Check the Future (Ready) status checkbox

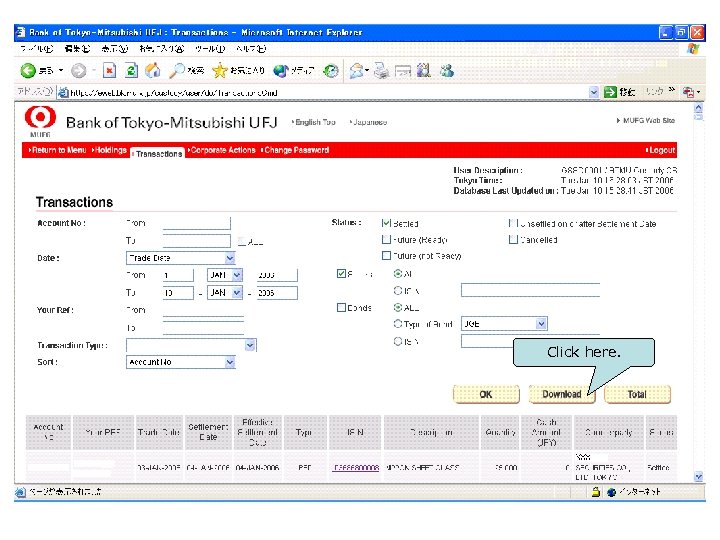coord(386,239)
